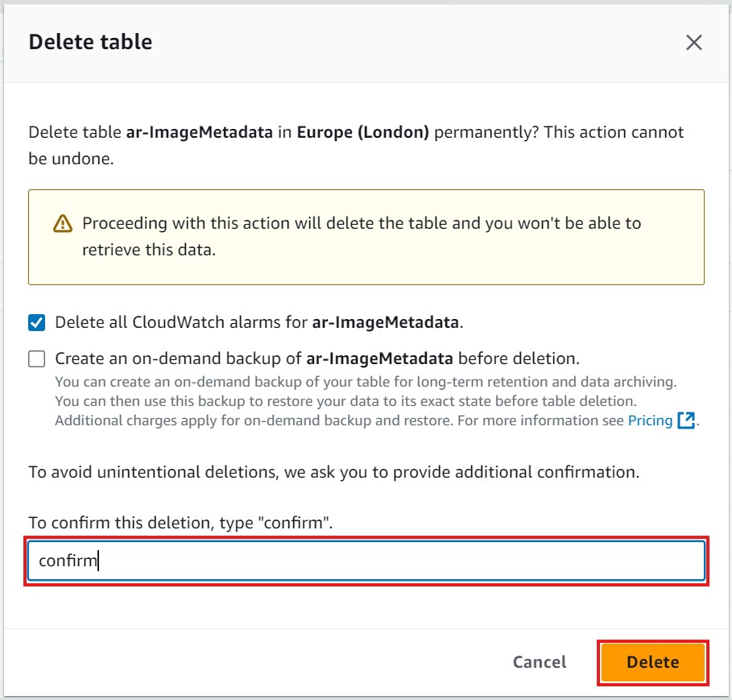Confirm deletion with the Delete button

coord(654,662)
